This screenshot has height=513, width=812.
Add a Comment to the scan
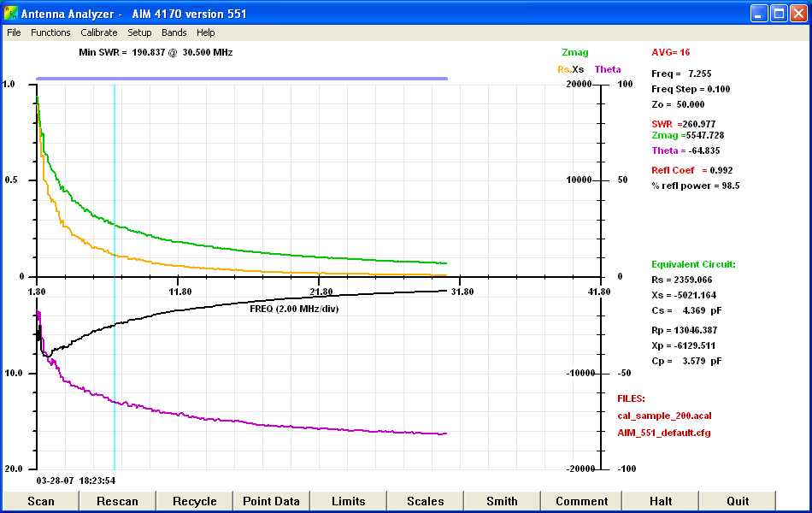tap(581, 501)
